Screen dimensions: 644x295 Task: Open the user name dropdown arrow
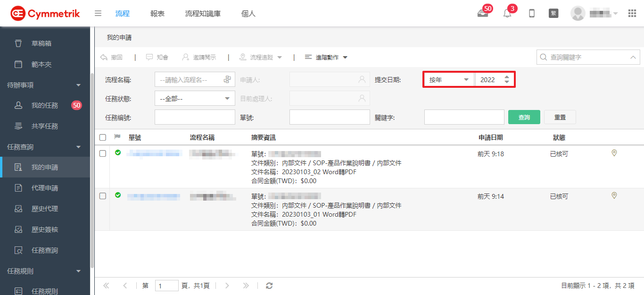point(615,13)
